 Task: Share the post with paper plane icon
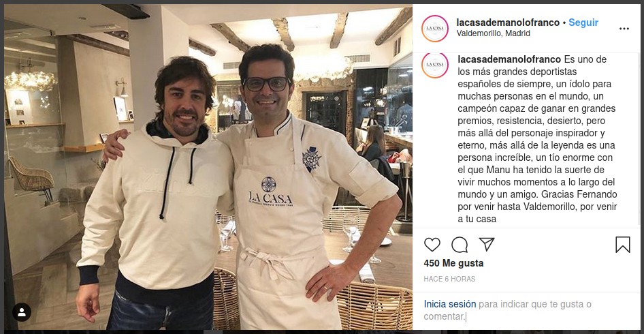pyautogui.click(x=487, y=244)
